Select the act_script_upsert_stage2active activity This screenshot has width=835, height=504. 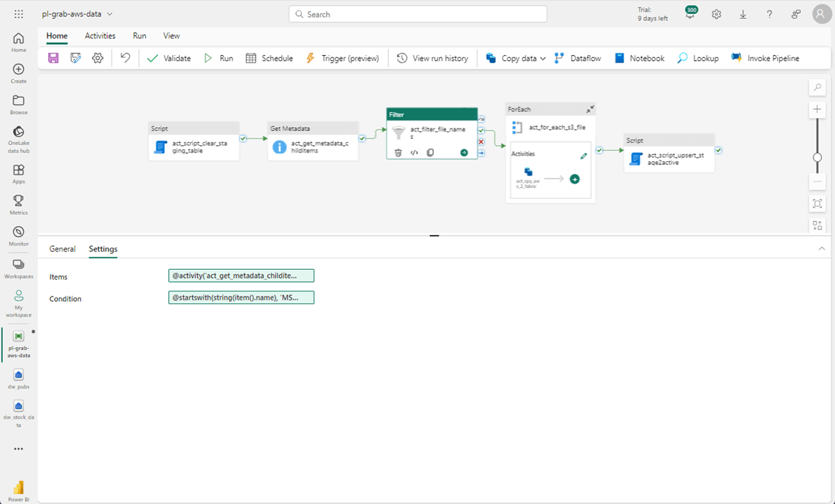669,152
